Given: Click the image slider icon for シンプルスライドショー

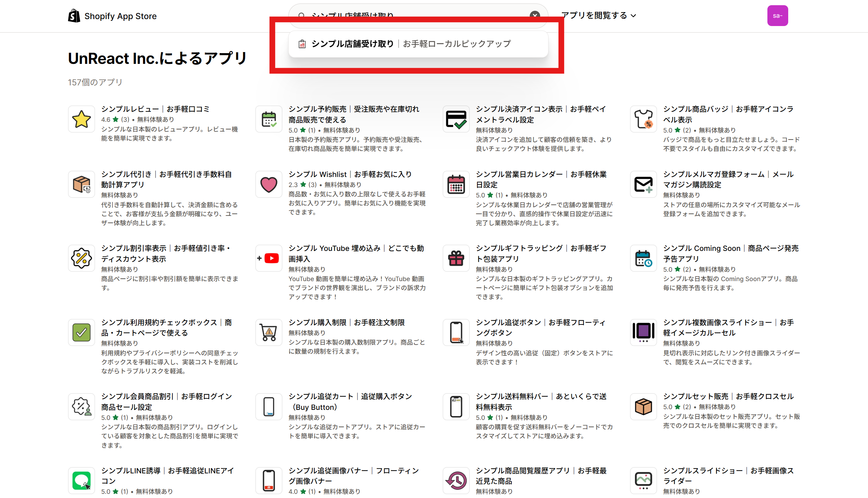Looking at the screenshot, I should pyautogui.click(x=644, y=481).
